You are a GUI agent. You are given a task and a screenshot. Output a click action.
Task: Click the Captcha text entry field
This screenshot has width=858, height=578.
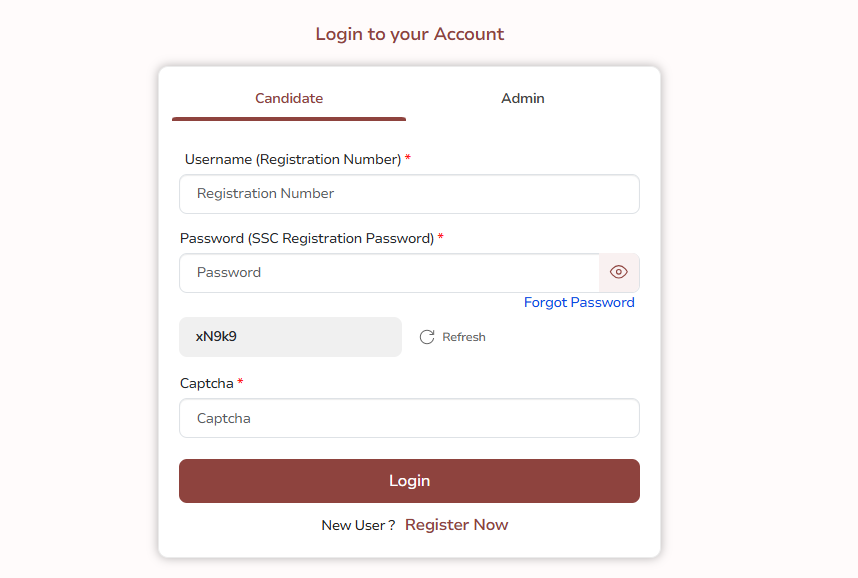(x=409, y=417)
